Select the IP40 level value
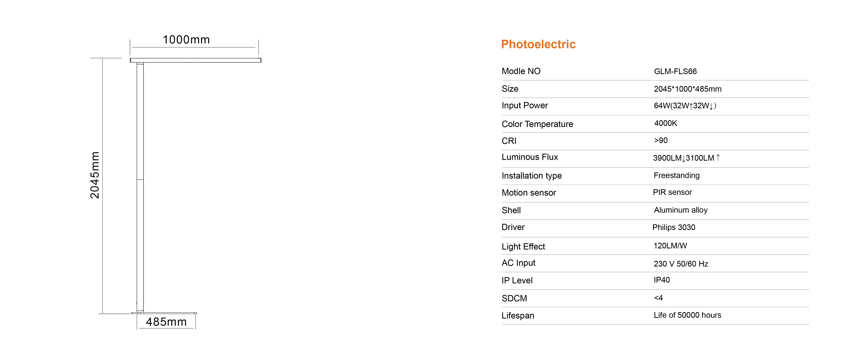The image size is (868, 348). [662, 280]
